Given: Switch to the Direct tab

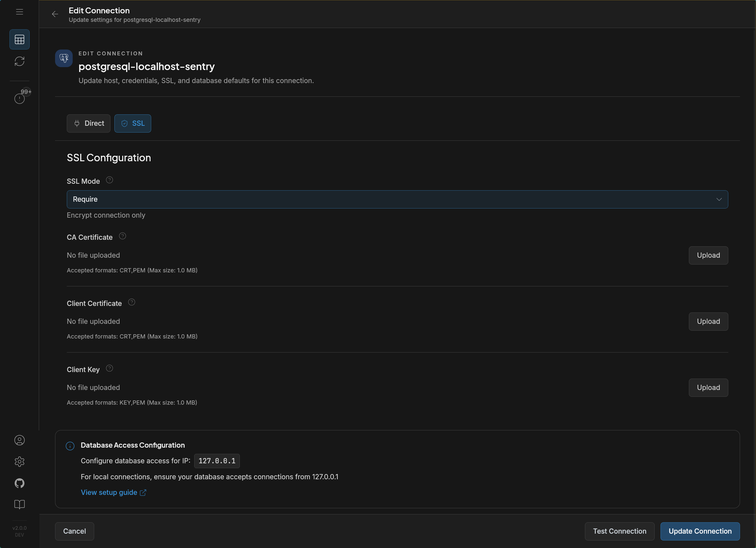Looking at the screenshot, I should click(88, 123).
